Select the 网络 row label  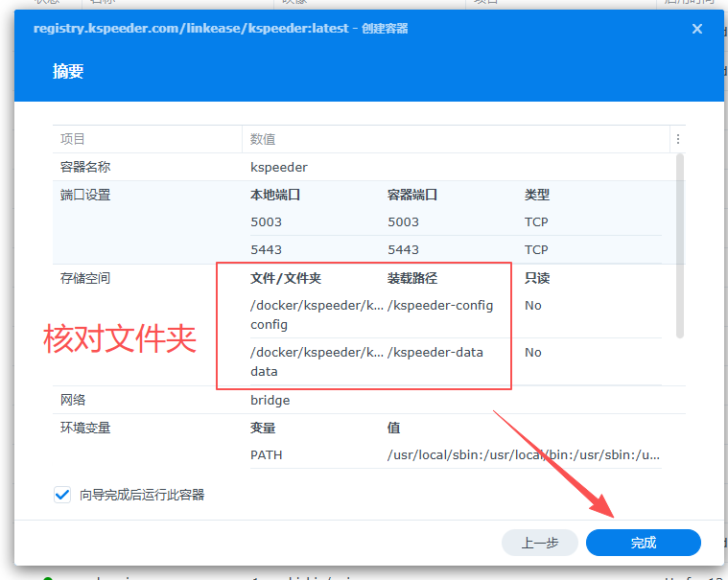tap(73, 400)
